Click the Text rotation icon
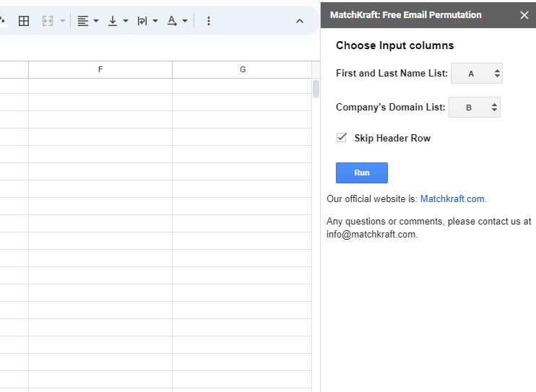 (172, 21)
